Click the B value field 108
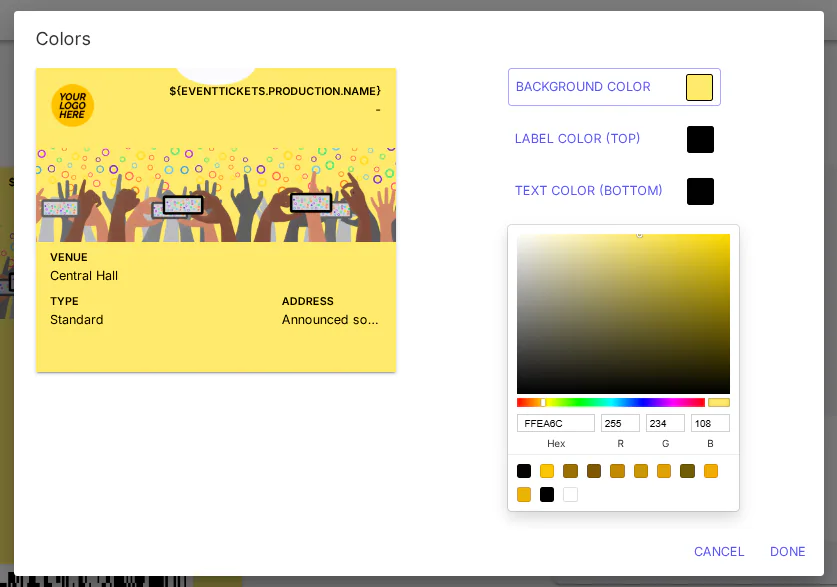 (710, 423)
